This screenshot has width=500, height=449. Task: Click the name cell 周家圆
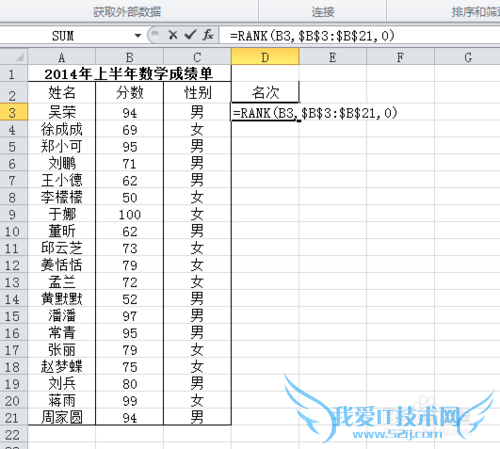[62, 417]
